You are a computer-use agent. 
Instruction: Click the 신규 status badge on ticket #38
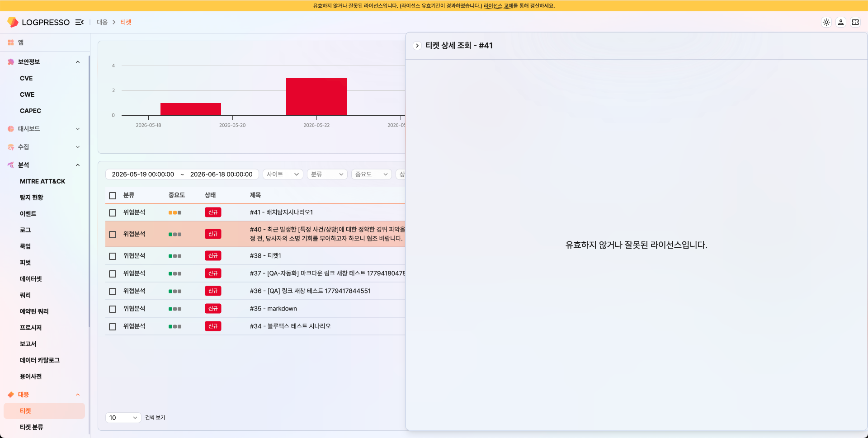[x=213, y=256]
